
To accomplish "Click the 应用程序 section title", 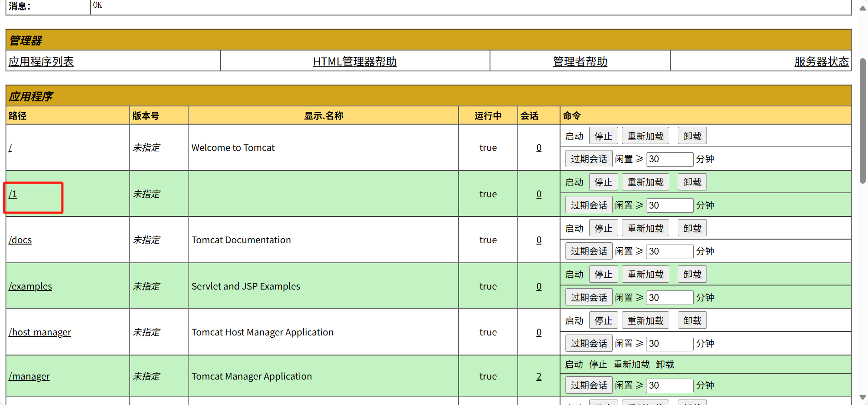I will 31,96.
